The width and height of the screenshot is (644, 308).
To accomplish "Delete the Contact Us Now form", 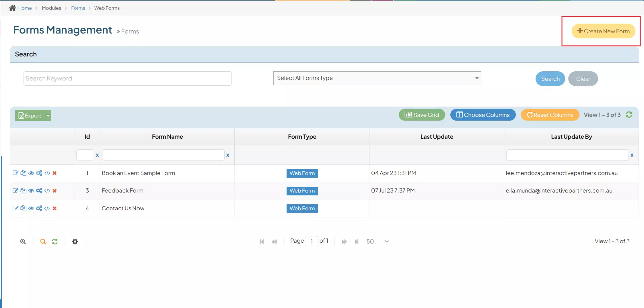I will pos(55,208).
